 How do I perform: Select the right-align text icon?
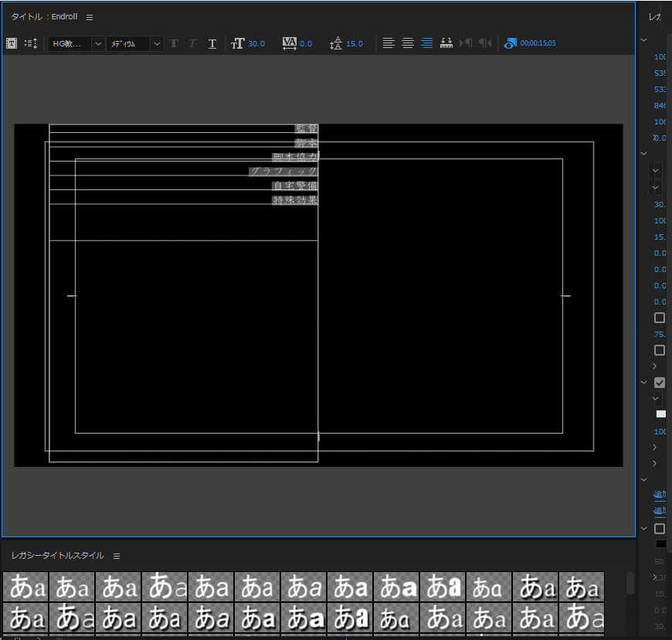point(426,43)
